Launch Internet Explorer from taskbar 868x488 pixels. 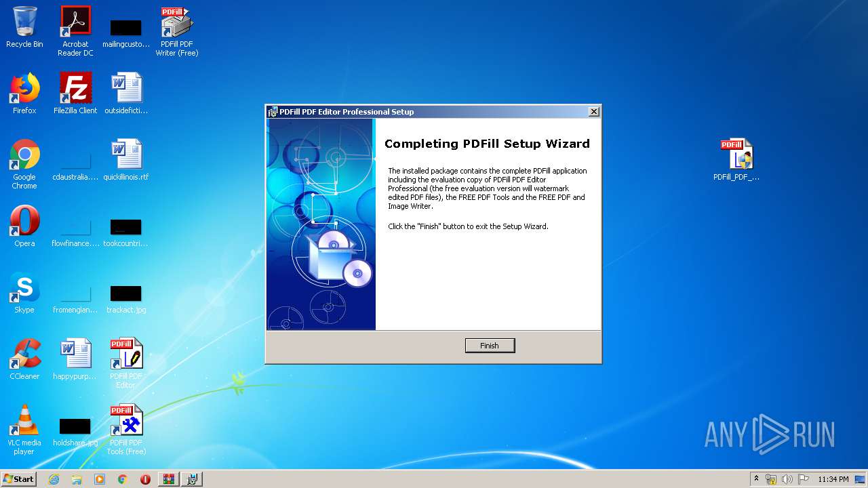click(x=54, y=479)
